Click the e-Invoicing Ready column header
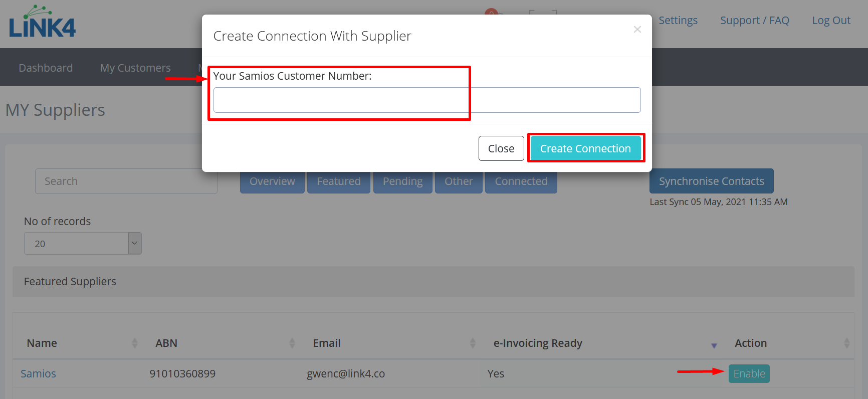 [x=538, y=343]
